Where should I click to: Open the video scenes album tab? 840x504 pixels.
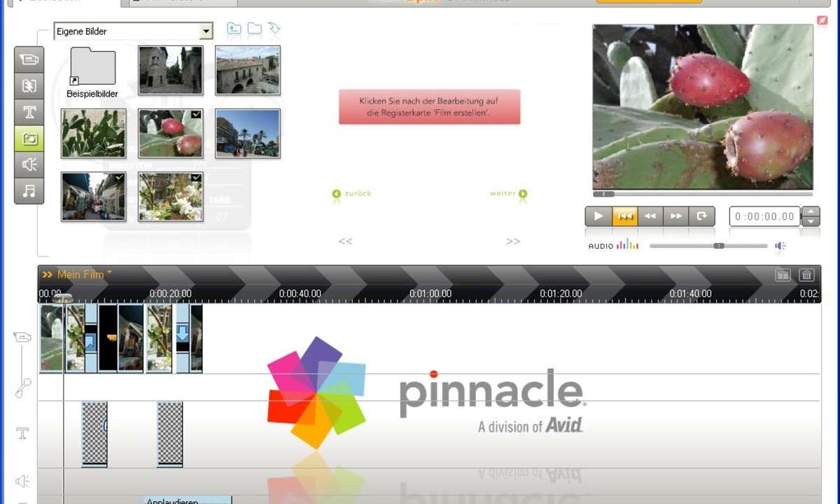pos(29,59)
